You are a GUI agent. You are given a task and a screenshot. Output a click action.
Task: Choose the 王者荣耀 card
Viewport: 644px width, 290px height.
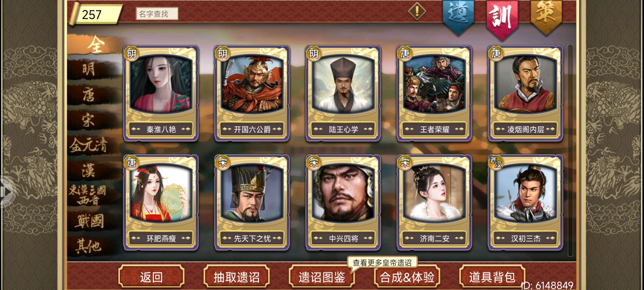pyautogui.click(x=434, y=93)
